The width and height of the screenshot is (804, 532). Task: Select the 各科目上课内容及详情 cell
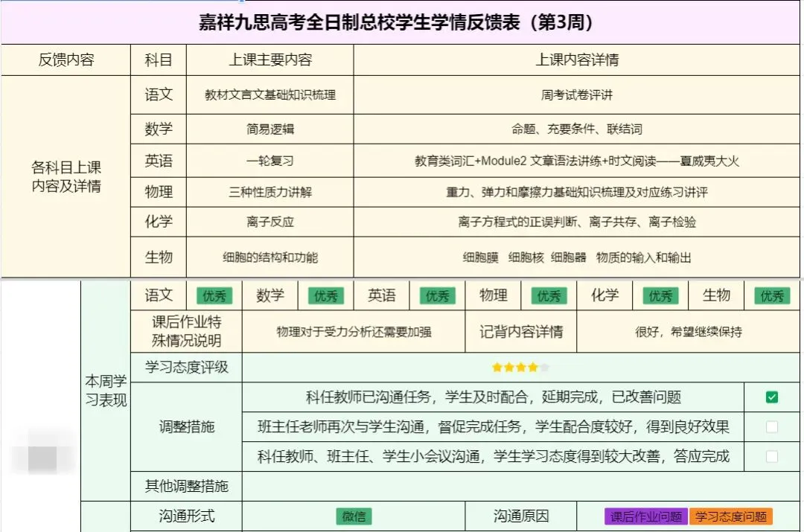point(66,176)
